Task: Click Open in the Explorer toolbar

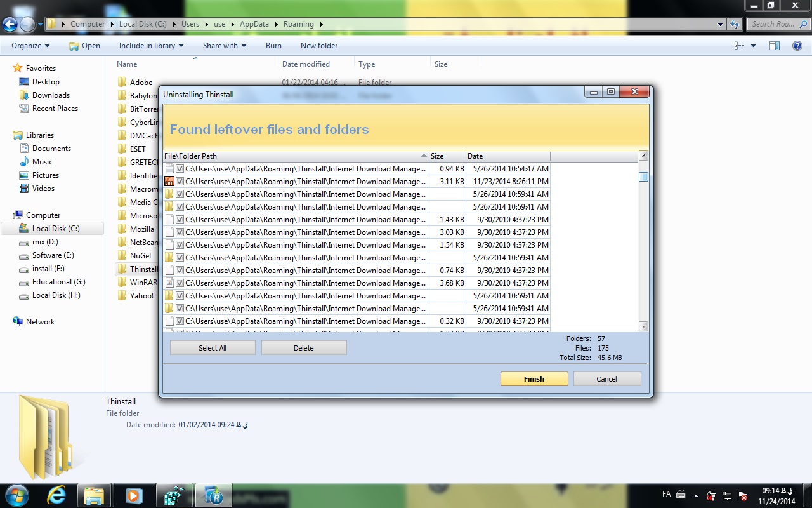Action: [x=84, y=46]
